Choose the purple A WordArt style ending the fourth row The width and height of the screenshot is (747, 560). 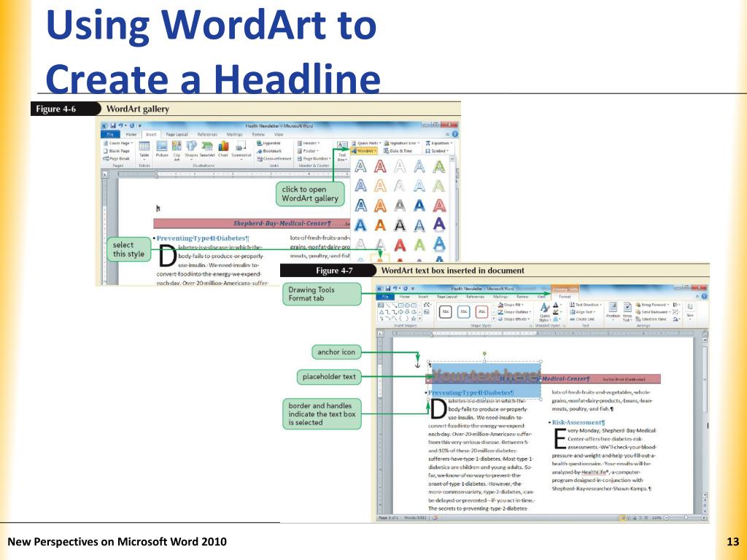coord(438,224)
